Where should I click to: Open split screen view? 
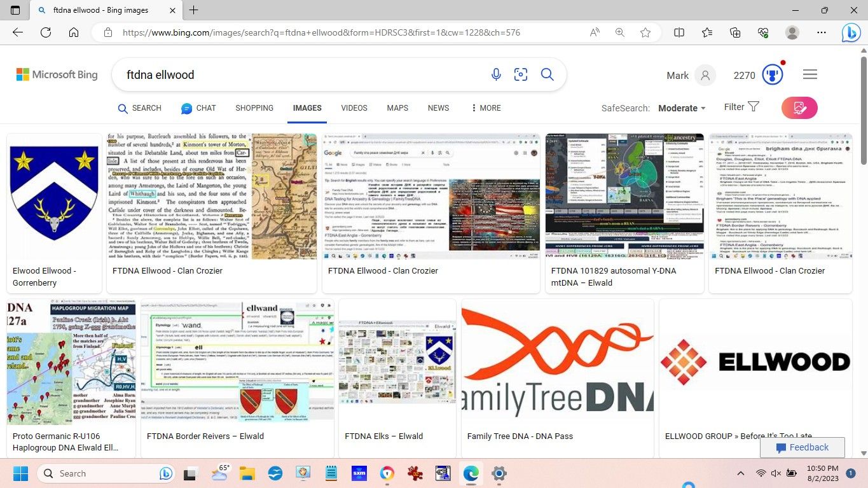679,32
